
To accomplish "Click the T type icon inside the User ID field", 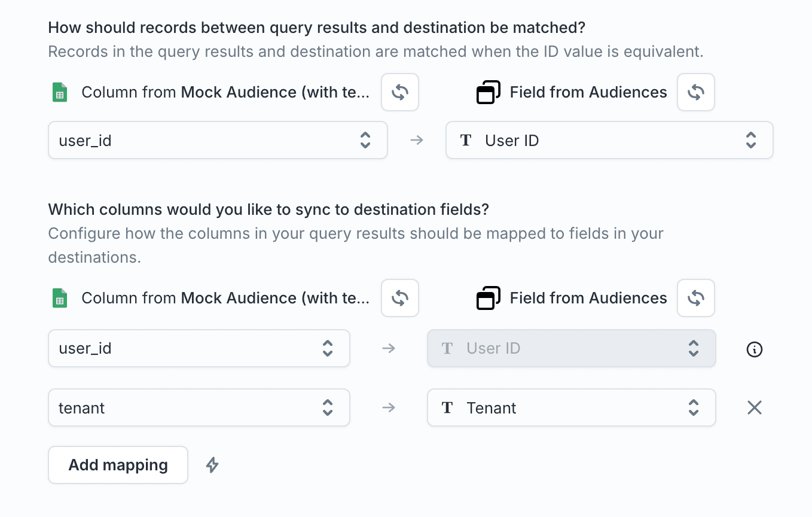I will [x=466, y=140].
